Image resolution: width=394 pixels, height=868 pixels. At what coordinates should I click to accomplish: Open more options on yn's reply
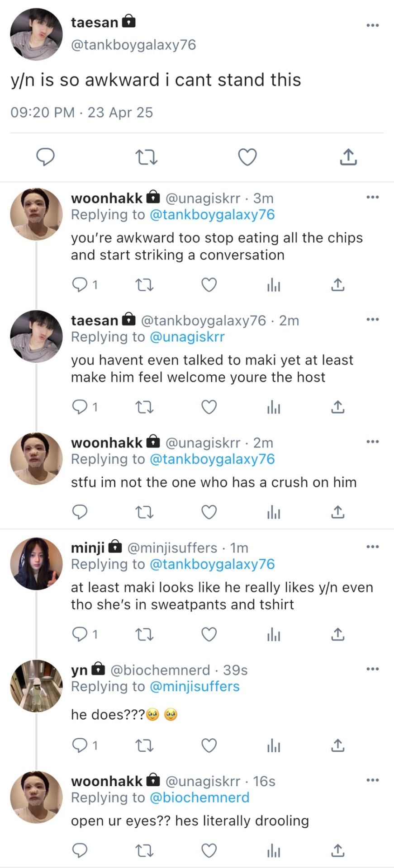pyautogui.click(x=372, y=669)
